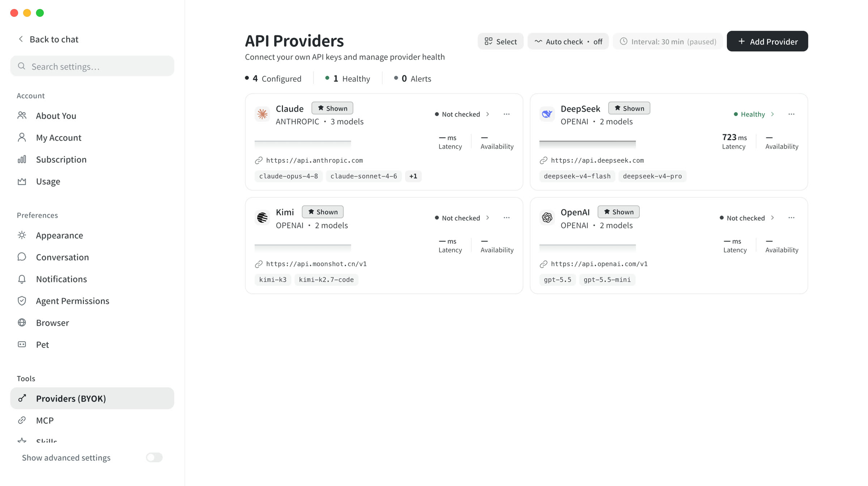Image resolution: width=868 pixels, height=486 pixels.
Task: Open the Providers (BYOK) settings page
Action: click(x=92, y=398)
